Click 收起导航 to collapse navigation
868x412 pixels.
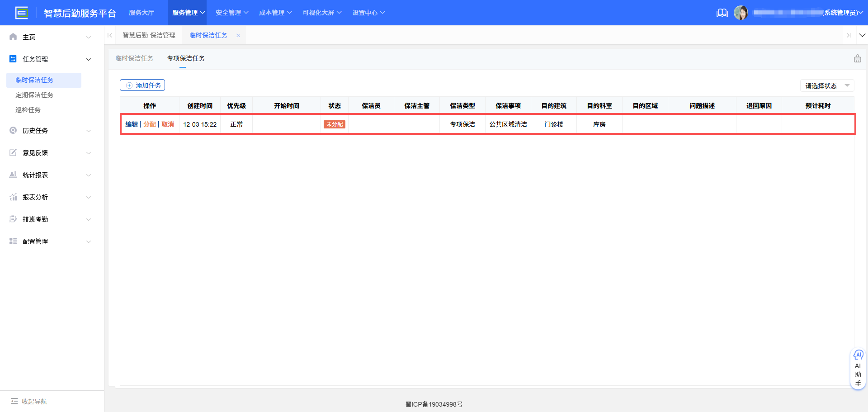(x=28, y=401)
